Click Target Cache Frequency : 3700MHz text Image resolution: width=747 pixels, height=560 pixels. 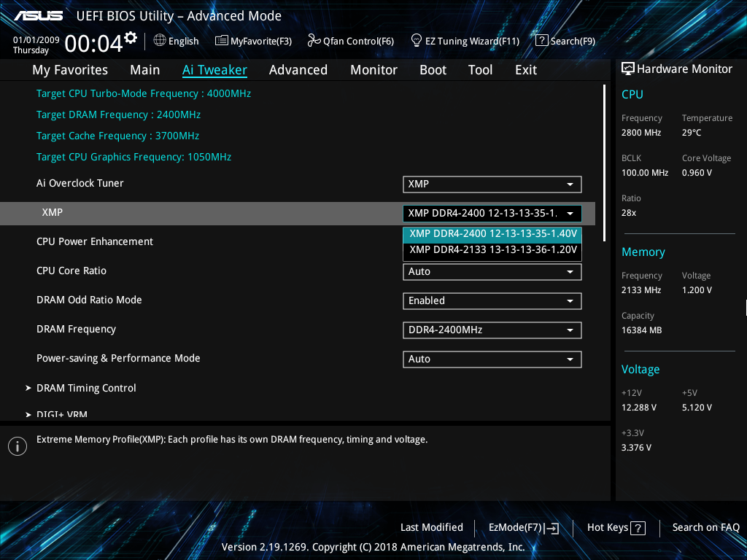pos(117,136)
